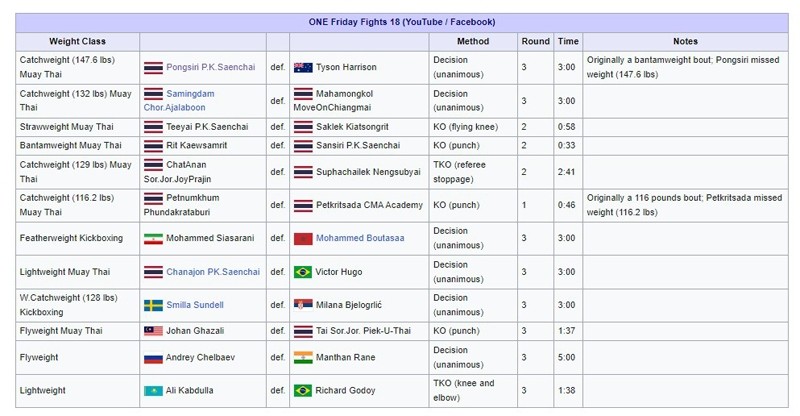Image resolution: width=800 pixels, height=416 pixels.
Task: Click the Brazil flag beside Richard Godoy
Action: [303, 391]
